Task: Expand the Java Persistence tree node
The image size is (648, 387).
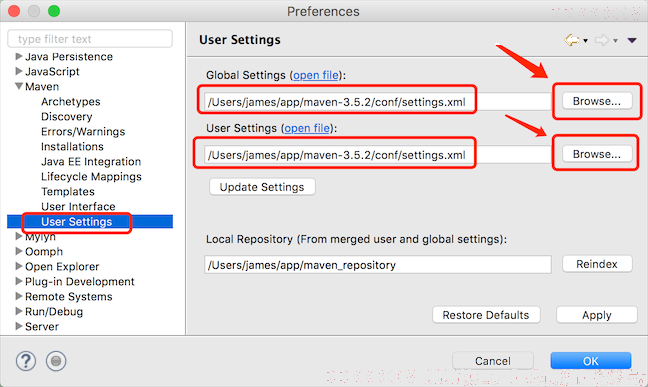Action: (x=19, y=56)
